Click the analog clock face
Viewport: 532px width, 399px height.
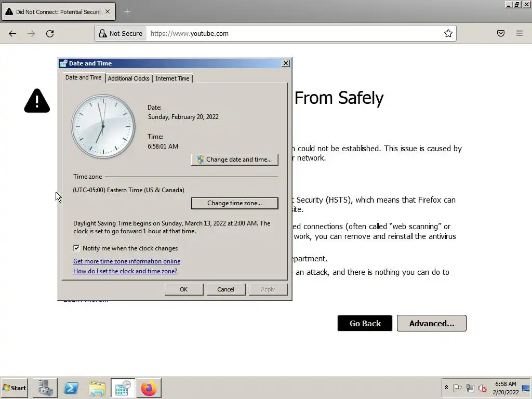(103, 127)
